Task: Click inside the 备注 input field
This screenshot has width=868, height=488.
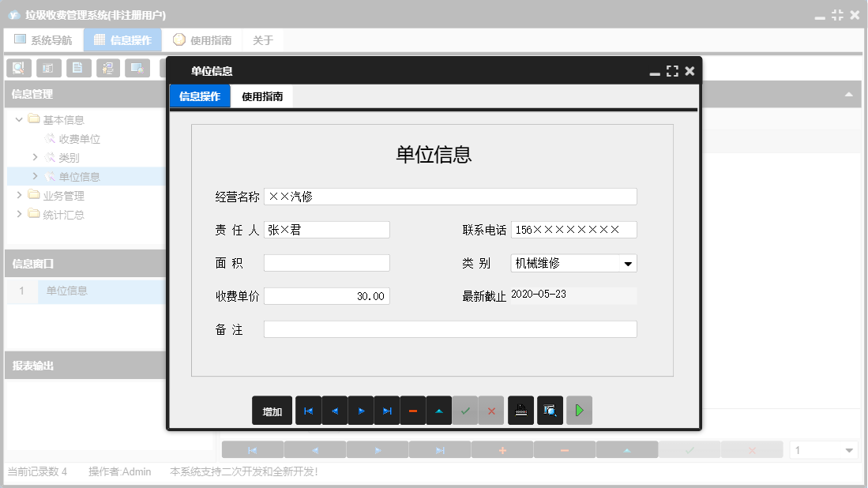Action: (450, 329)
